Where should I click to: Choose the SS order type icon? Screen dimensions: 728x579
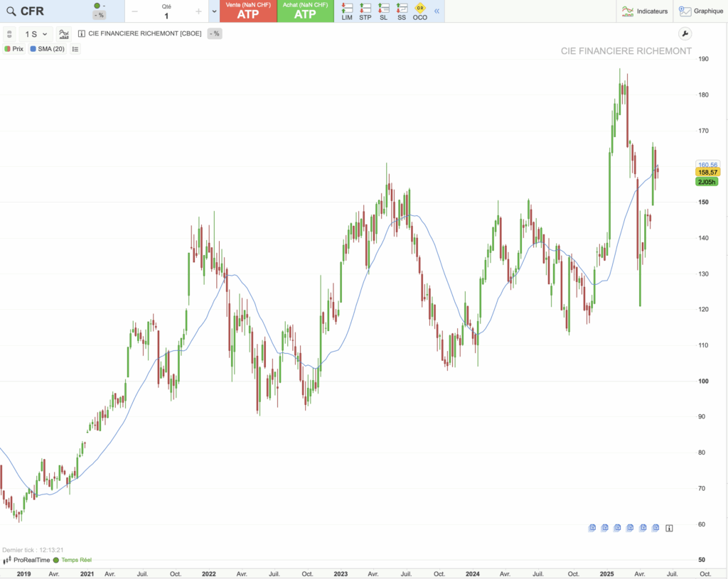(402, 11)
